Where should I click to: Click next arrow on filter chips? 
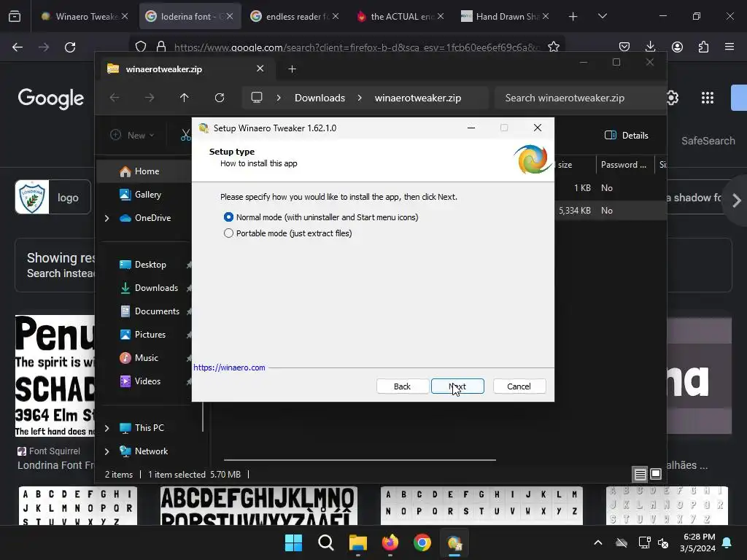pos(737,201)
